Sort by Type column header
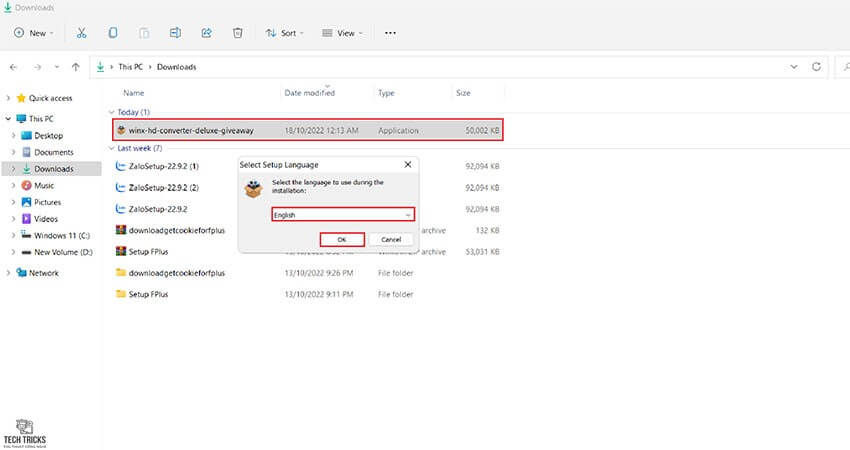The height and width of the screenshot is (450, 850). (x=386, y=93)
